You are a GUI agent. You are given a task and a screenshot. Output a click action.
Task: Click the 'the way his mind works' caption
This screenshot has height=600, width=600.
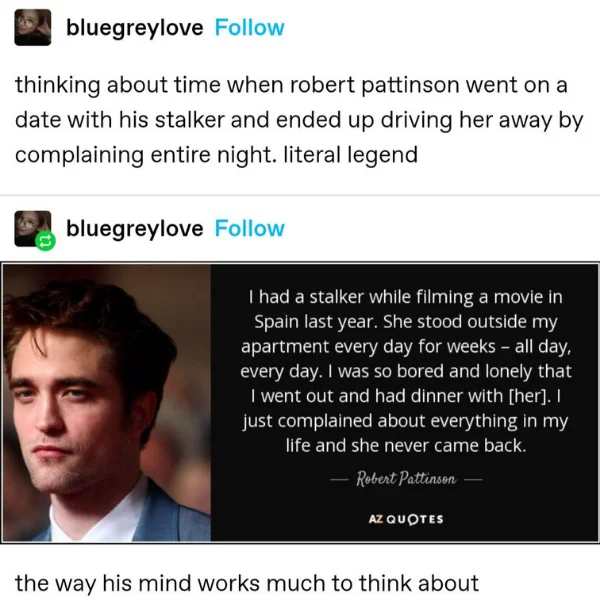pyautogui.click(x=247, y=584)
